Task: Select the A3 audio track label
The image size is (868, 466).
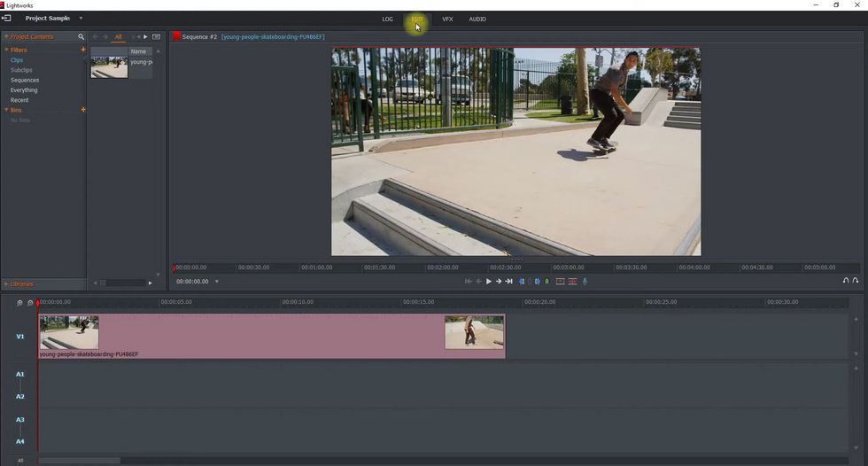Action: tap(19, 420)
